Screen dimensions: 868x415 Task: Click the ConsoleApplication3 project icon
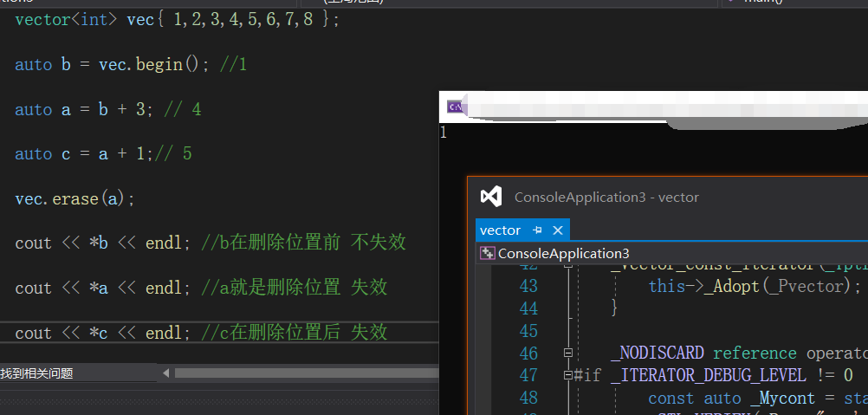(487, 254)
